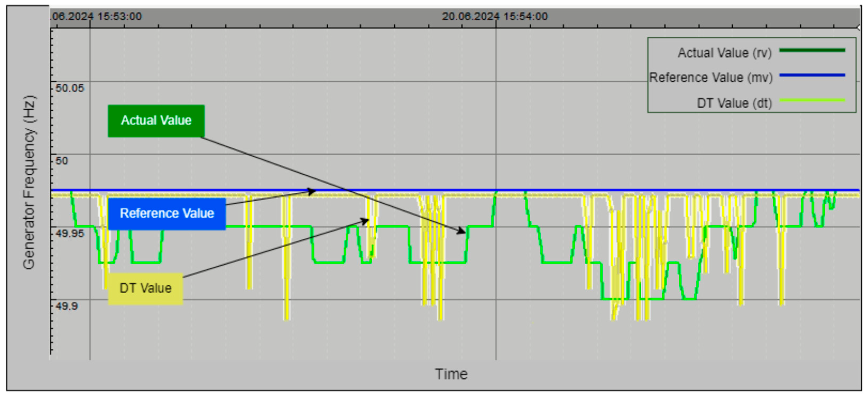
Task: Click the yellow DT Value callout box
Action: pos(146,289)
